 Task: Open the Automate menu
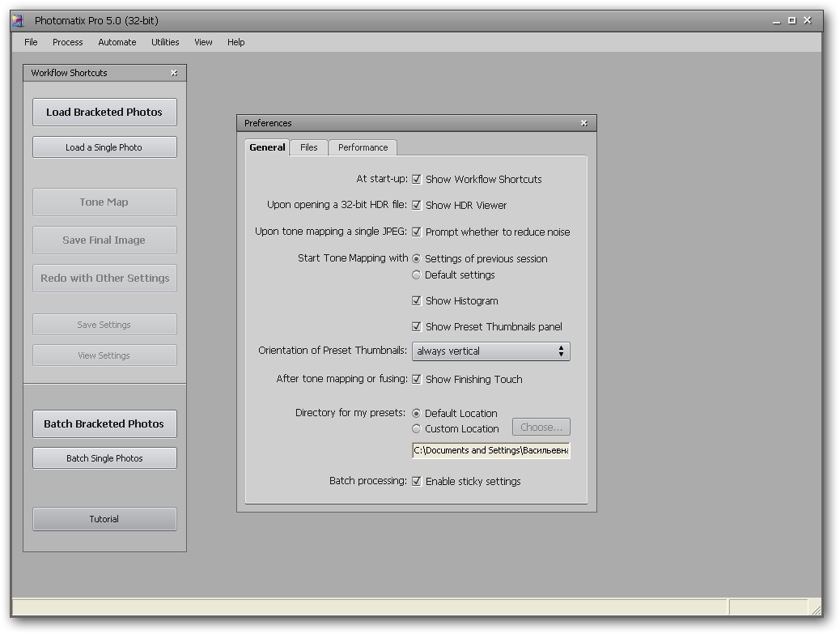[x=117, y=42]
